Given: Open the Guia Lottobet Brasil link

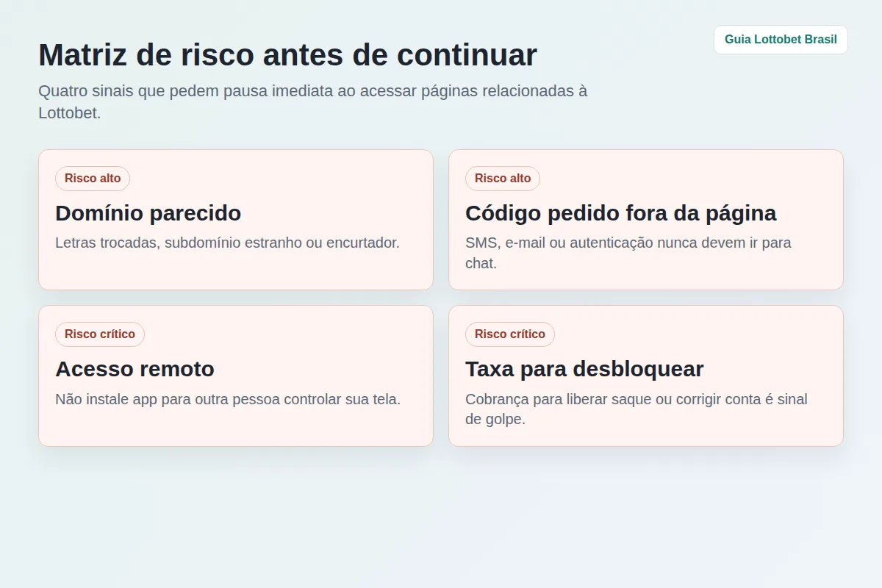Looking at the screenshot, I should (781, 40).
